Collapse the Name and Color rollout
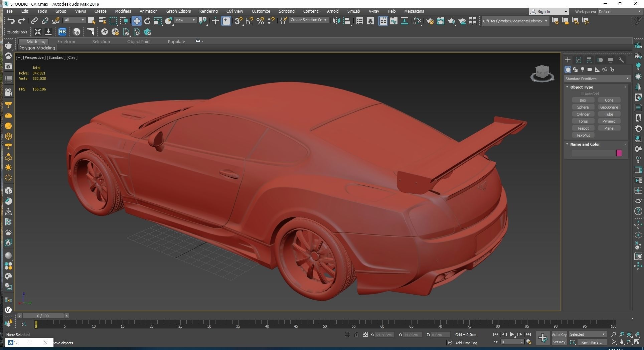Image resolution: width=644 pixels, height=350 pixels. [585, 144]
